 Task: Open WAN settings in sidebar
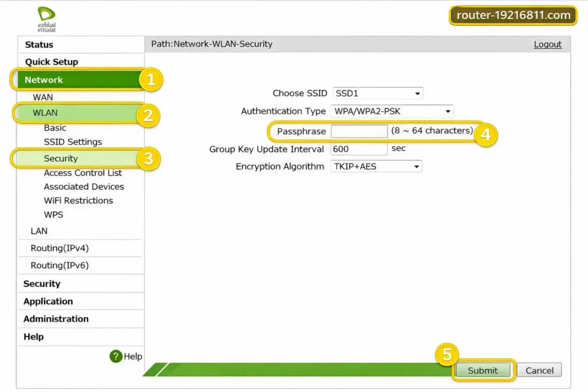(42, 97)
